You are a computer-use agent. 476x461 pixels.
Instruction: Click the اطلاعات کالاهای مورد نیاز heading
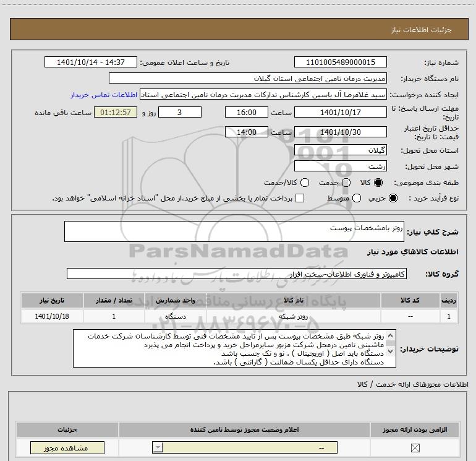coord(412,252)
